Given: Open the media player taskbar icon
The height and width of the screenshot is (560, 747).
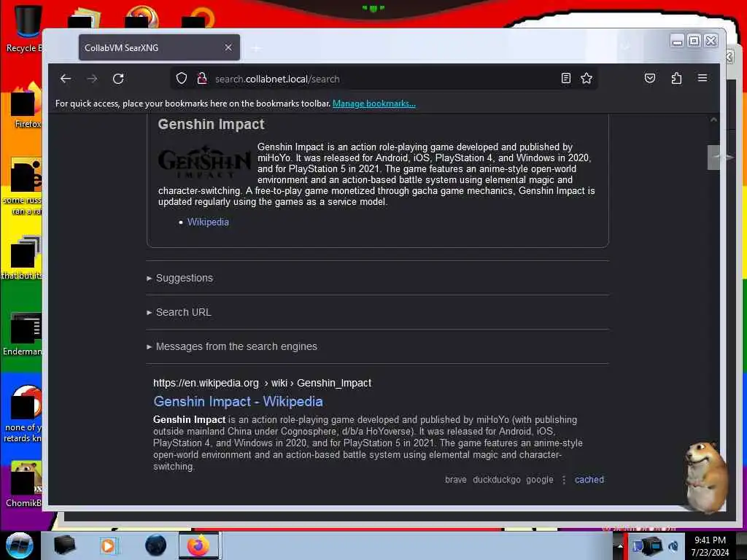Looking at the screenshot, I should click(x=108, y=545).
